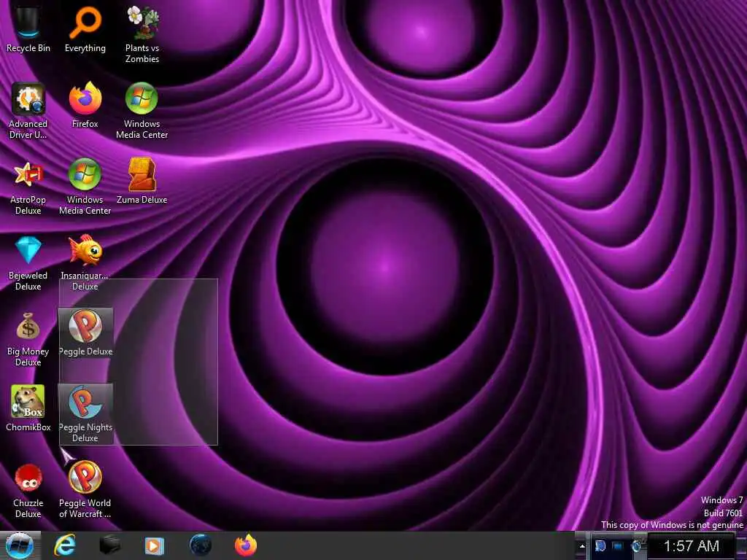Show hidden system tray icons arrow
This screenshot has width=747, height=560.
(581, 546)
